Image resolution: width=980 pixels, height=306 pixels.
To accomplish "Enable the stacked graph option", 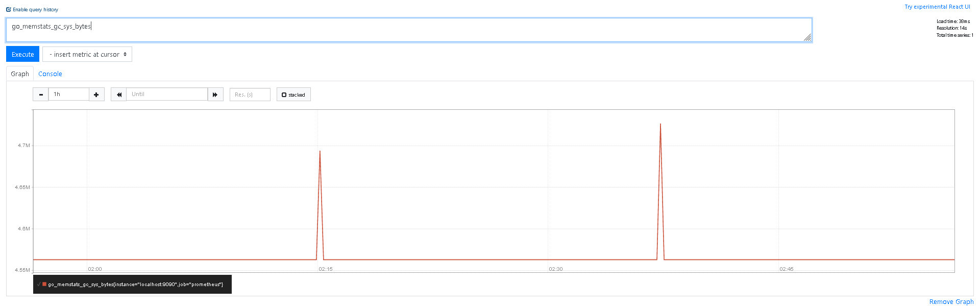I will 293,95.
